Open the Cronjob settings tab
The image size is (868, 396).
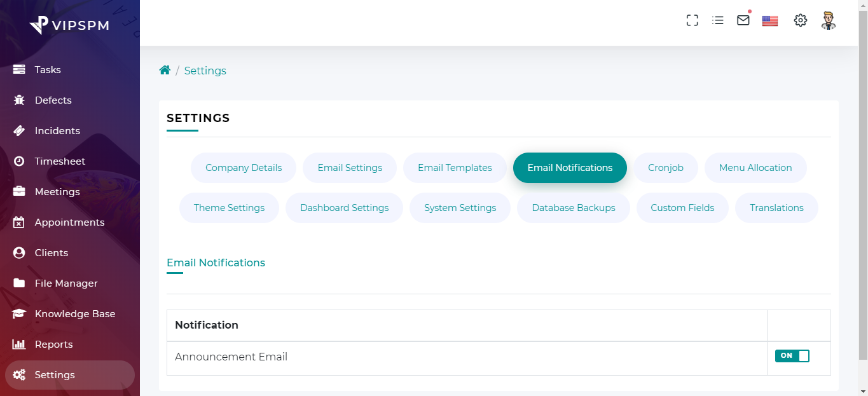point(666,168)
